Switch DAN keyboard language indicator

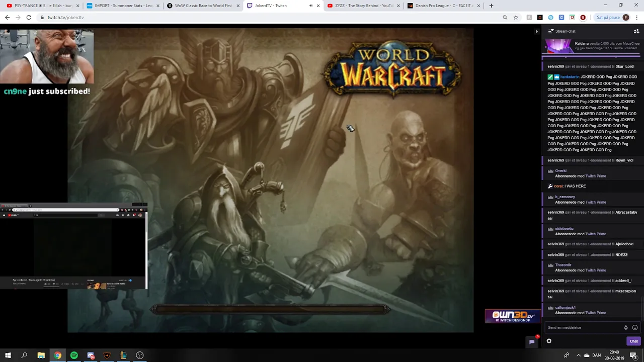(596, 355)
